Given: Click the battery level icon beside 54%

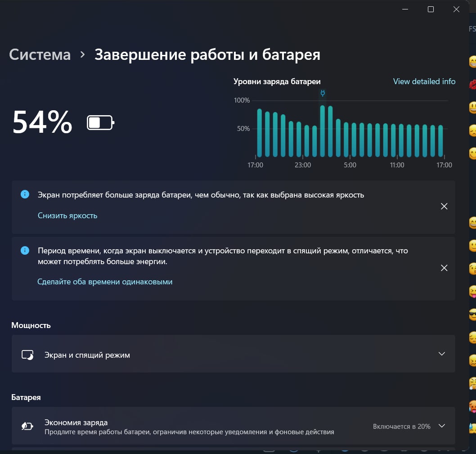Looking at the screenshot, I should click(x=100, y=123).
